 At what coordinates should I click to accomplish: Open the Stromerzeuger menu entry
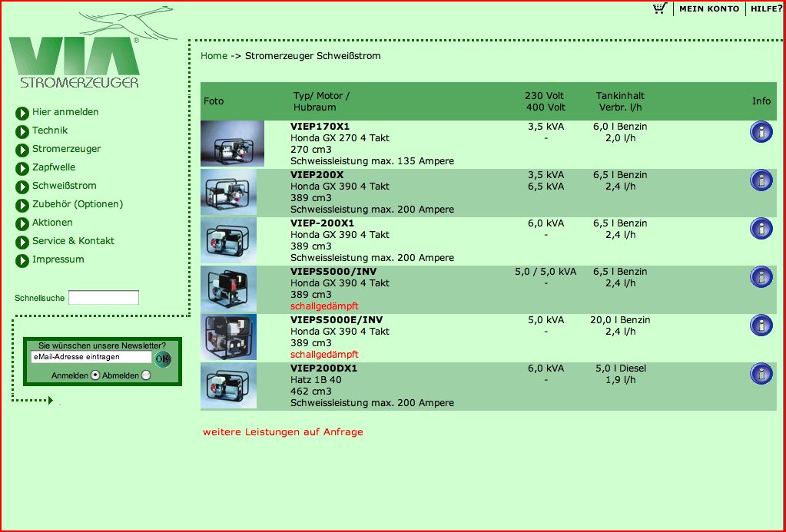tap(66, 149)
